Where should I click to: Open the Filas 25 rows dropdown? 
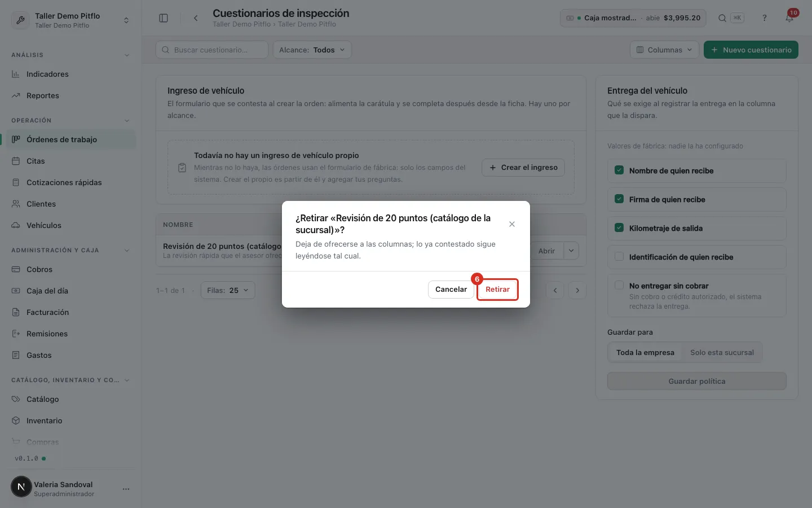(x=228, y=290)
